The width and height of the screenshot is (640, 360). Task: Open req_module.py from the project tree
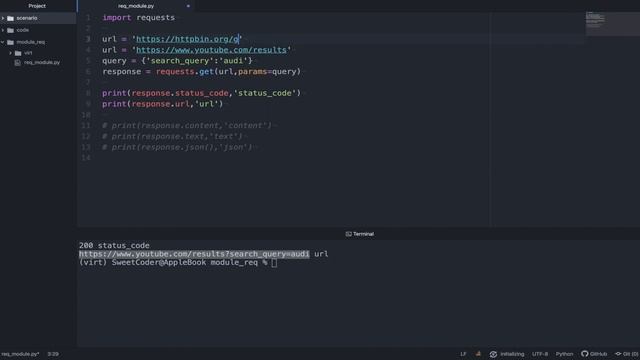[x=42, y=62]
